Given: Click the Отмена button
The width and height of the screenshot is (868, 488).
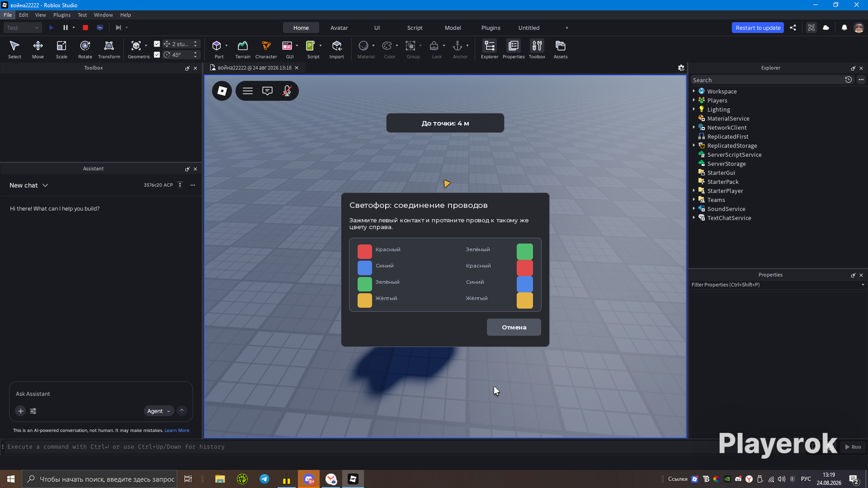Looking at the screenshot, I should pos(514,327).
